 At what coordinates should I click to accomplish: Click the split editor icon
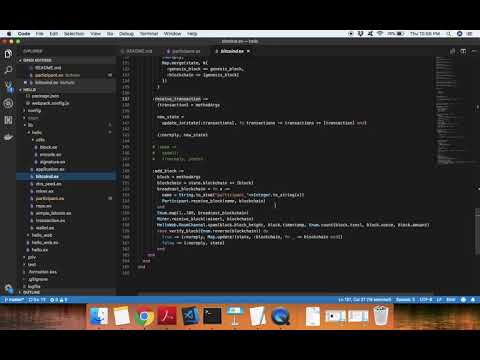(463, 51)
